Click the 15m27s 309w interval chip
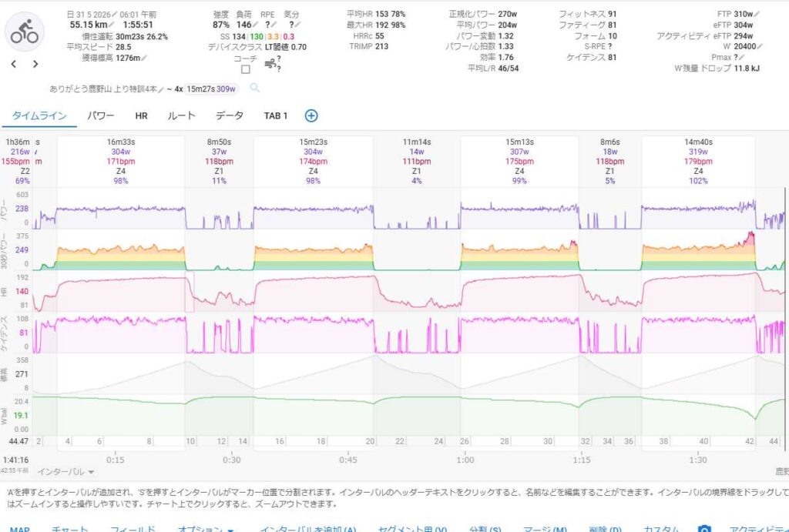This screenshot has width=789, height=532. pos(211,89)
